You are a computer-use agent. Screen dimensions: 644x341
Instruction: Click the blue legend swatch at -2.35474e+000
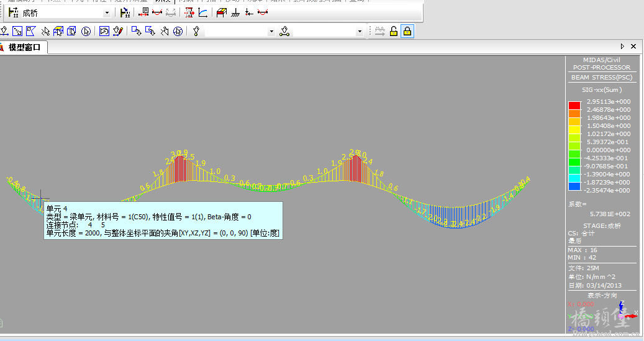click(574, 186)
